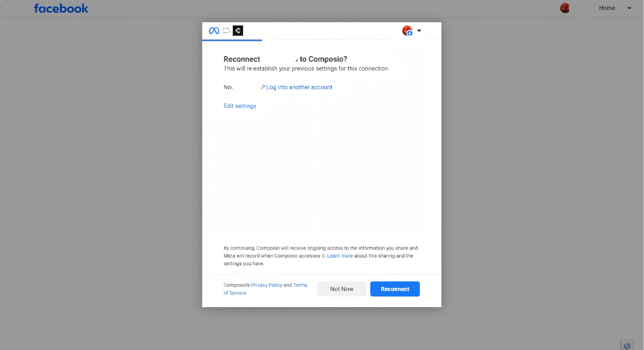Expand the dialog account switcher arrow

point(419,31)
